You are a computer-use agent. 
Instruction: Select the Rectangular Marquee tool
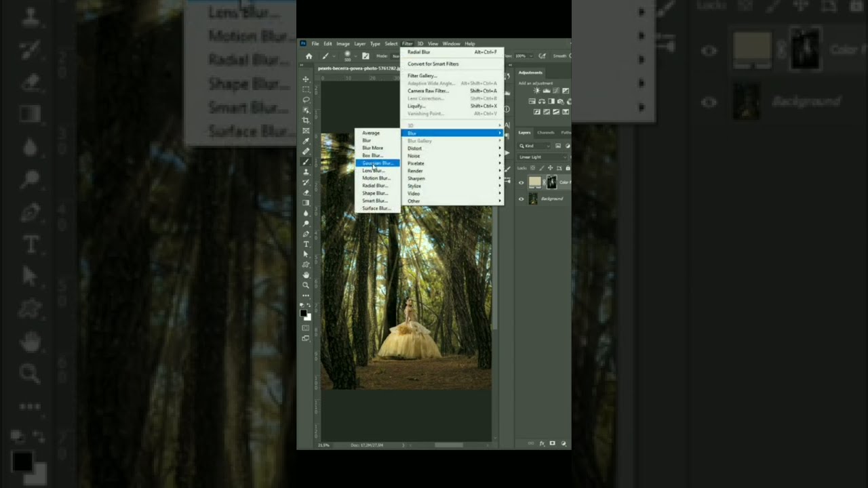point(306,89)
